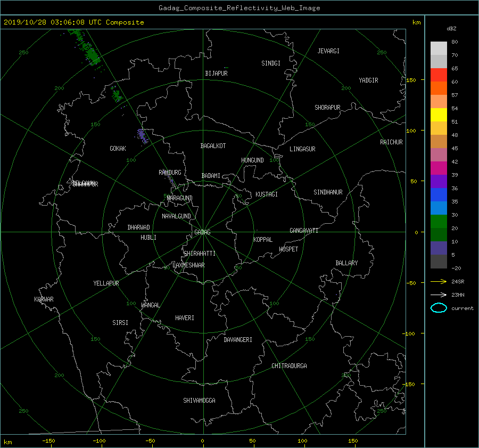This screenshot has width=479, height=448.
Task: Click the RAMDURG city label
Action: tap(170, 173)
